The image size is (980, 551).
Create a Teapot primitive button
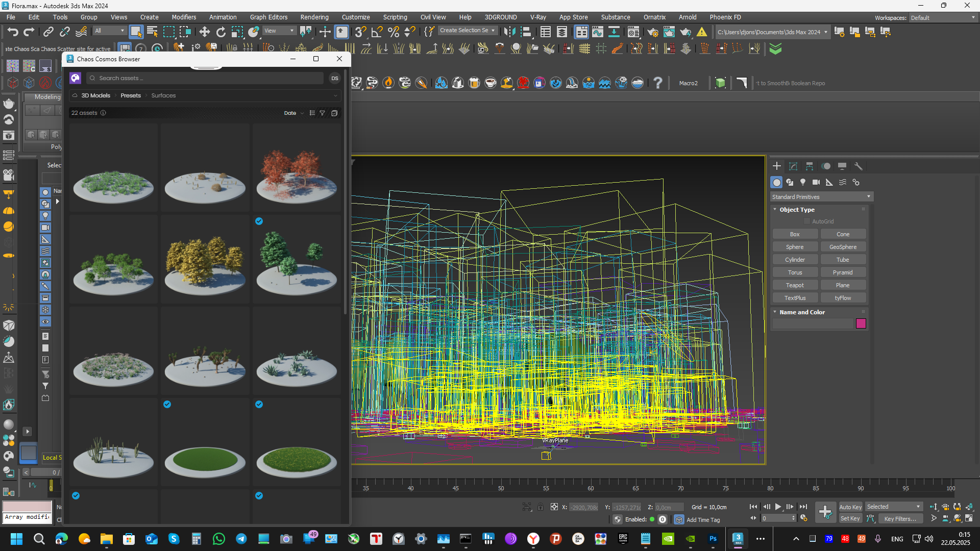[x=794, y=285]
